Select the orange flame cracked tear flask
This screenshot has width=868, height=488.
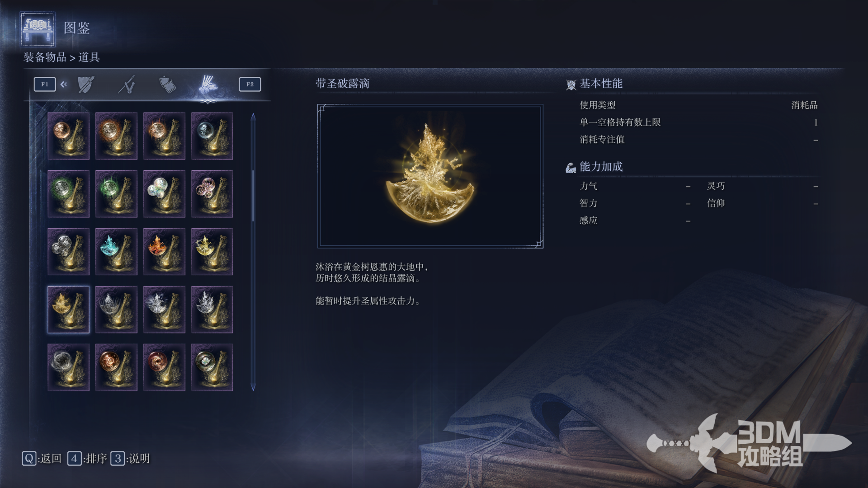(164, 252)
